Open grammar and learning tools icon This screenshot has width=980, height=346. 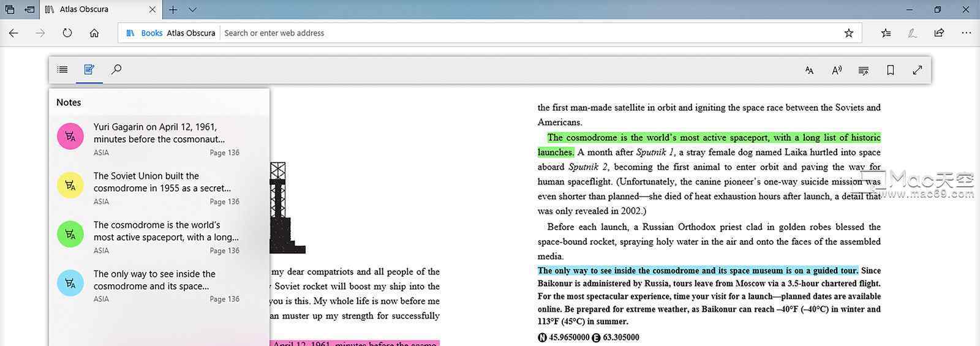864,70
